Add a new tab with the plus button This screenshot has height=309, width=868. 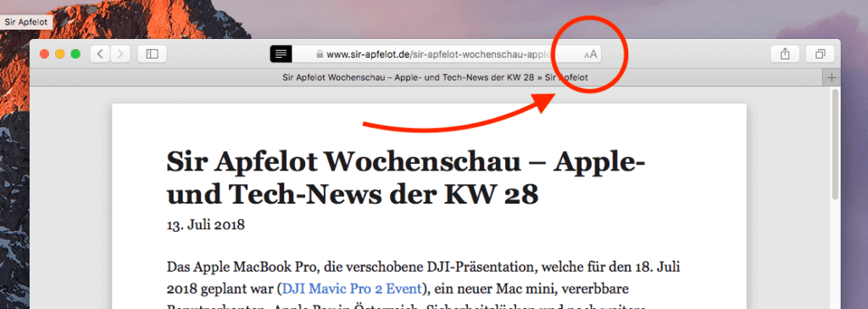[831, 77]
